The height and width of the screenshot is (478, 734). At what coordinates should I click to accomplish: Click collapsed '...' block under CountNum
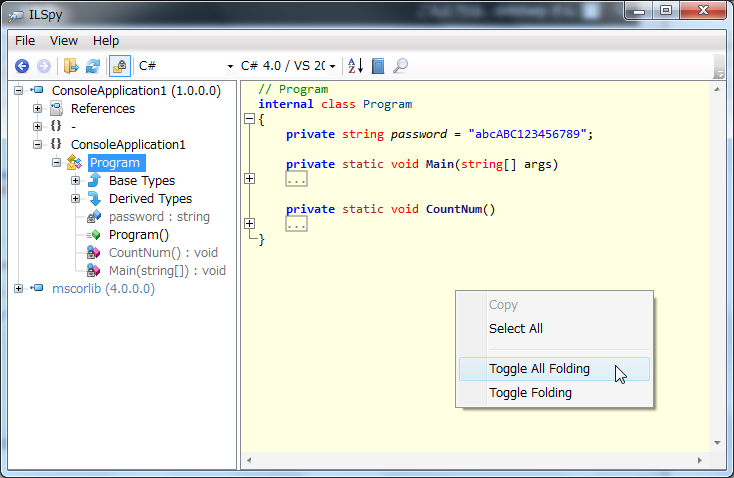click(296, 224)
